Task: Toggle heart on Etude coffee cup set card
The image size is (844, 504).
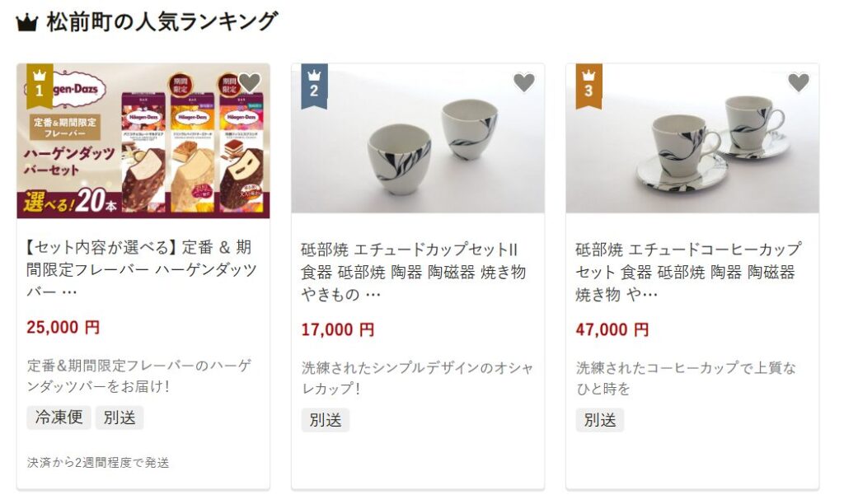Action: click(798, 82)
